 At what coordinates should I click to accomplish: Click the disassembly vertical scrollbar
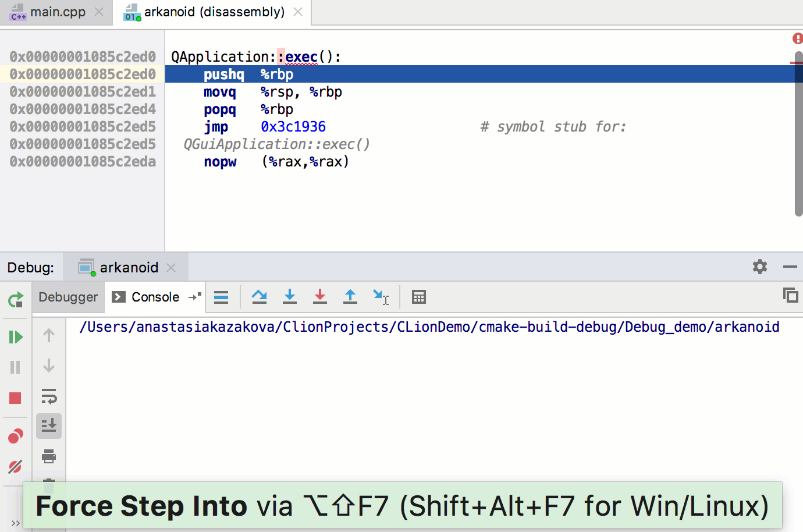click(x=799, y=134)
